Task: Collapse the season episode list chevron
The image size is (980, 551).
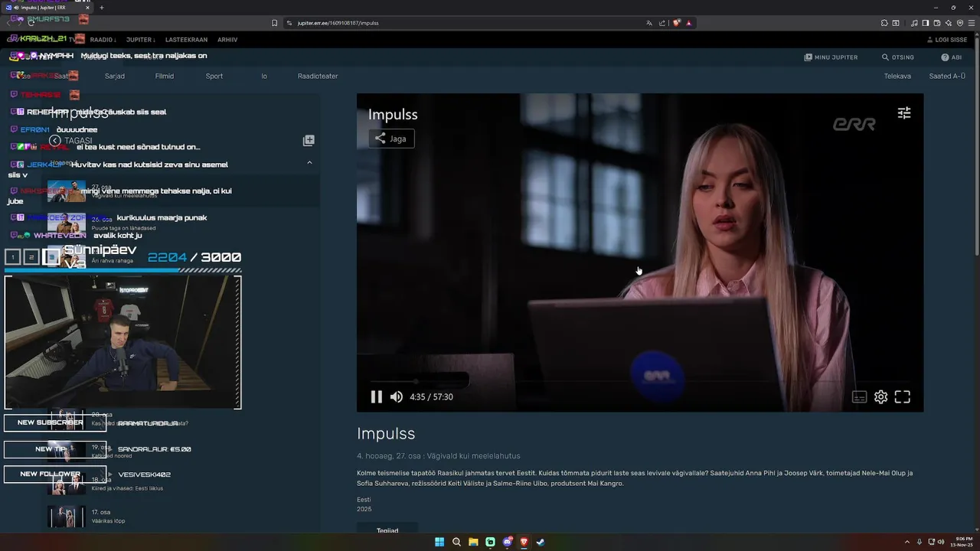Action: pyautogui.click(x=309, y=162)
